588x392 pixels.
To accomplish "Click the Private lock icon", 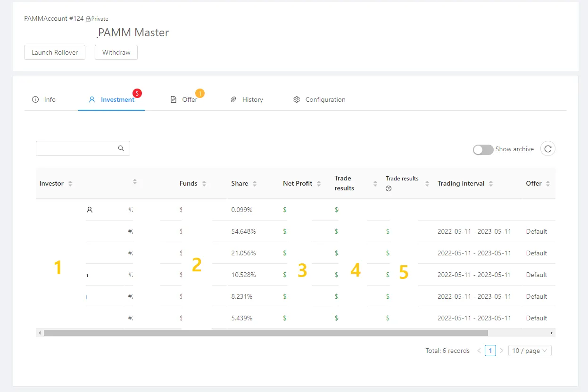I will [88, 19].
